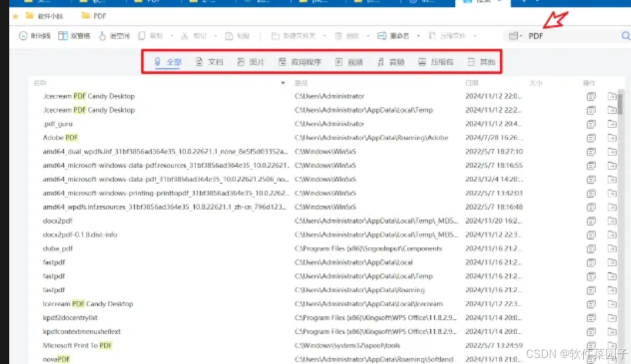Expand the arrow next to 压缩文件

475,36
